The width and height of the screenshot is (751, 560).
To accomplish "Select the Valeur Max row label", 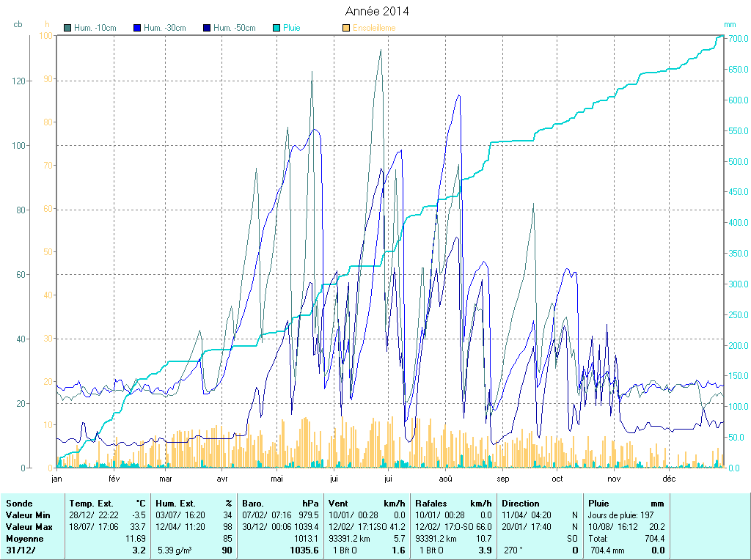I will [29, 527].
